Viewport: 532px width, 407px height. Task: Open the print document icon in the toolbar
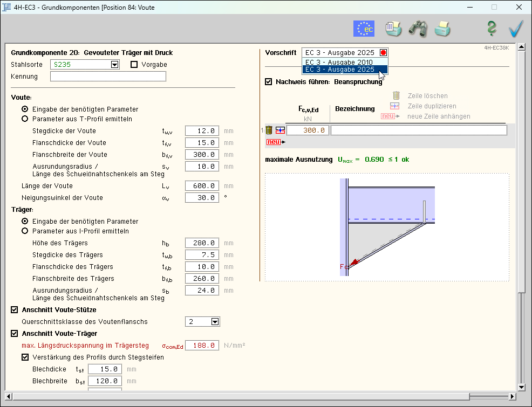click(393, 29)
